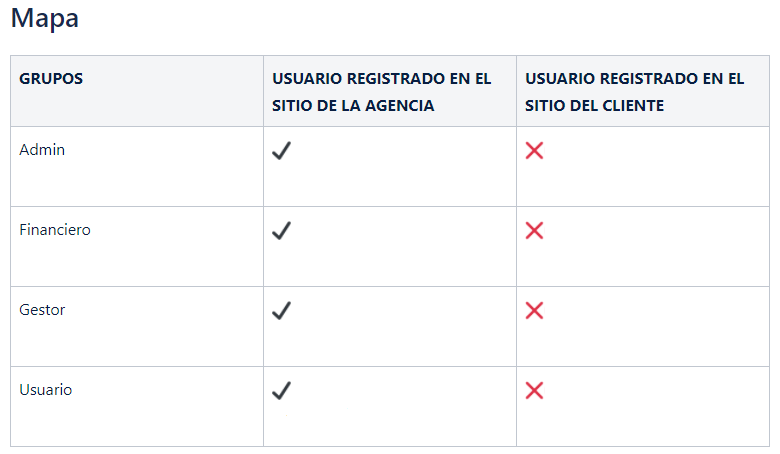Click the agency site column header
The image size is (780, 454).
390,91
